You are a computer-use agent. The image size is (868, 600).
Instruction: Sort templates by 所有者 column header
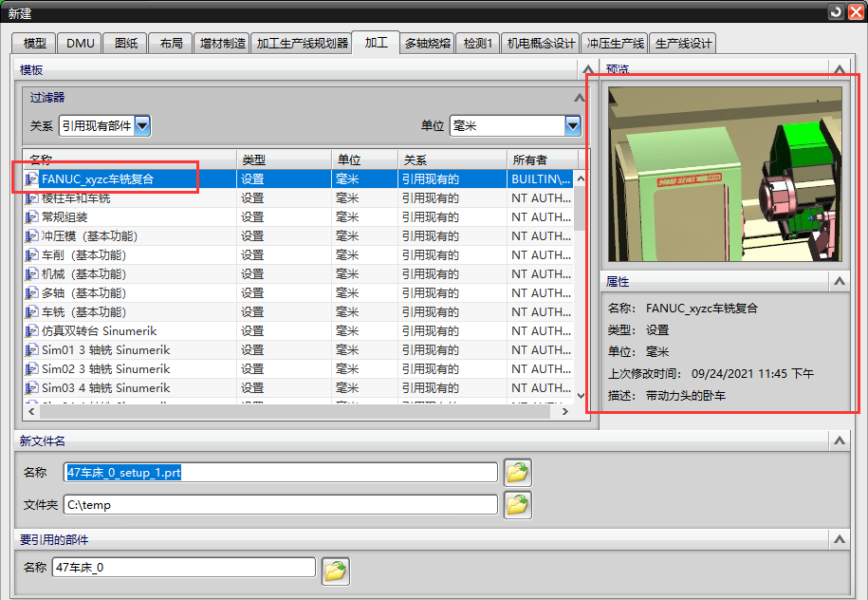[543, 160]
